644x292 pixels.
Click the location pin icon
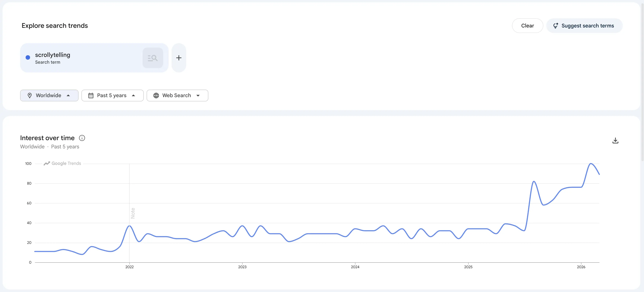click(x=29, y=96)
